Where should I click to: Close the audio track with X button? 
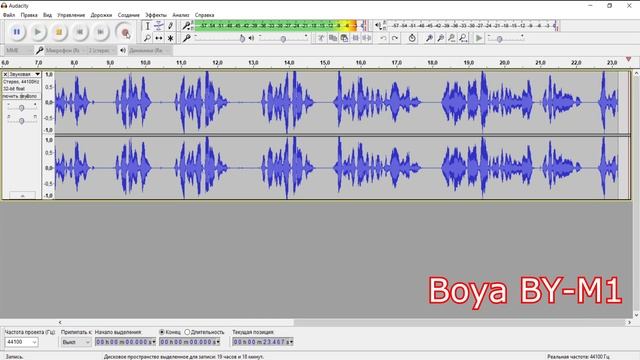5,74
